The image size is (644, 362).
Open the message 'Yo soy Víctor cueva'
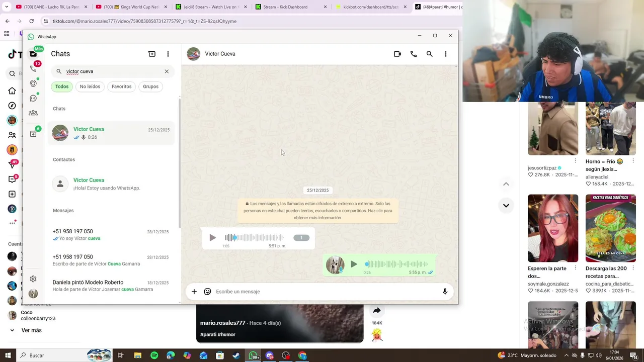tap(111, 235)
